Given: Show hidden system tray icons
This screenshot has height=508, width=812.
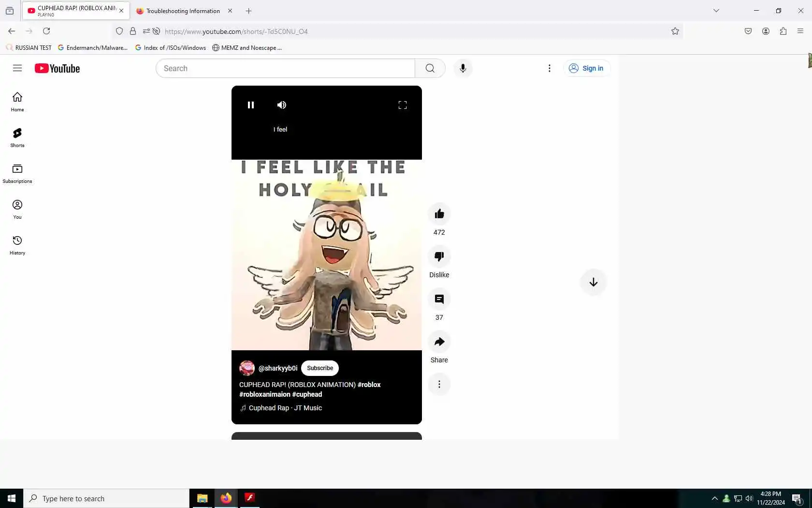Looking at the screenshot, I should (x=714, y=498).
